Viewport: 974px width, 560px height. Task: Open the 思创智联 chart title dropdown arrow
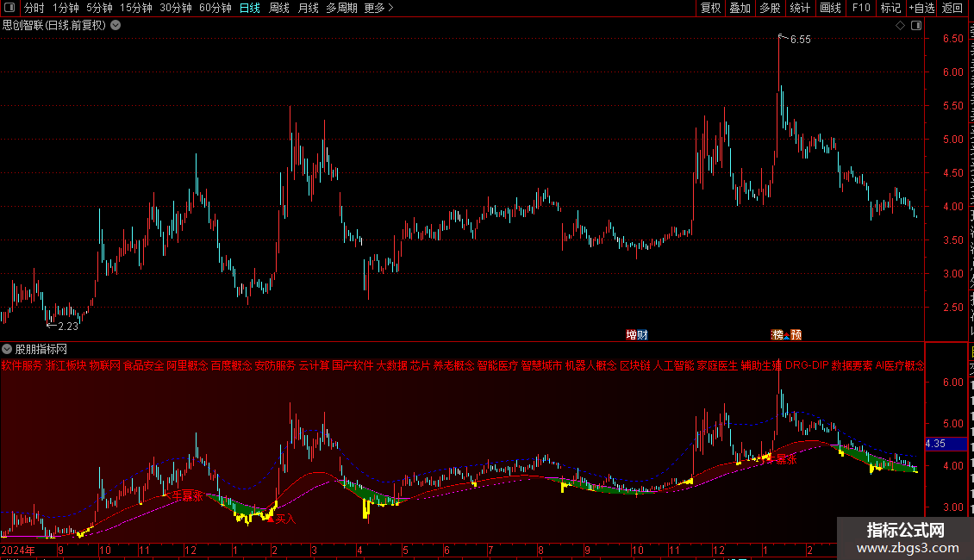(116, 26)
